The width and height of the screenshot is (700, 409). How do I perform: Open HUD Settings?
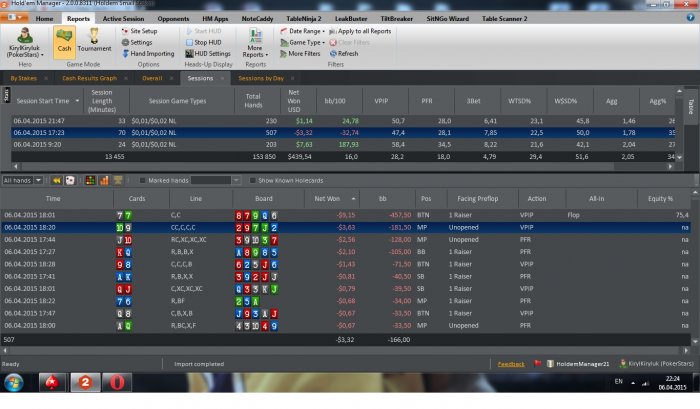point(208,53)
